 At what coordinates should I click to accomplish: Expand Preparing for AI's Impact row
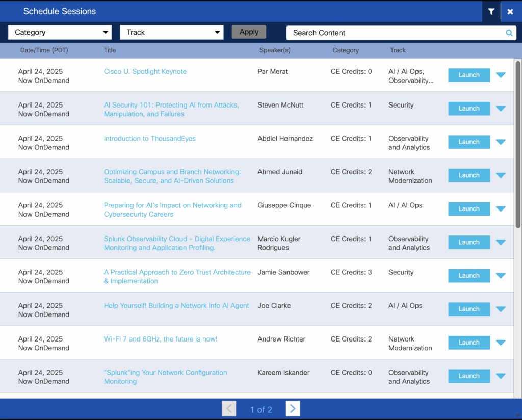(x=501, y=209)
